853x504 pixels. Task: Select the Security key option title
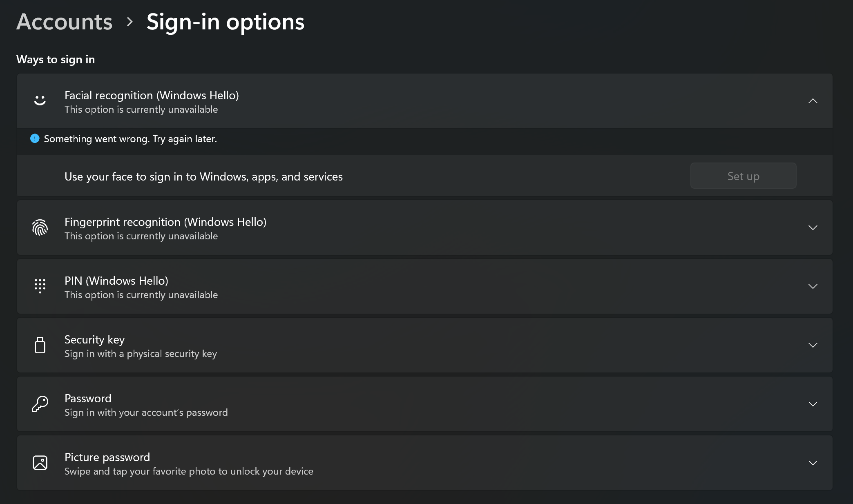94,339
